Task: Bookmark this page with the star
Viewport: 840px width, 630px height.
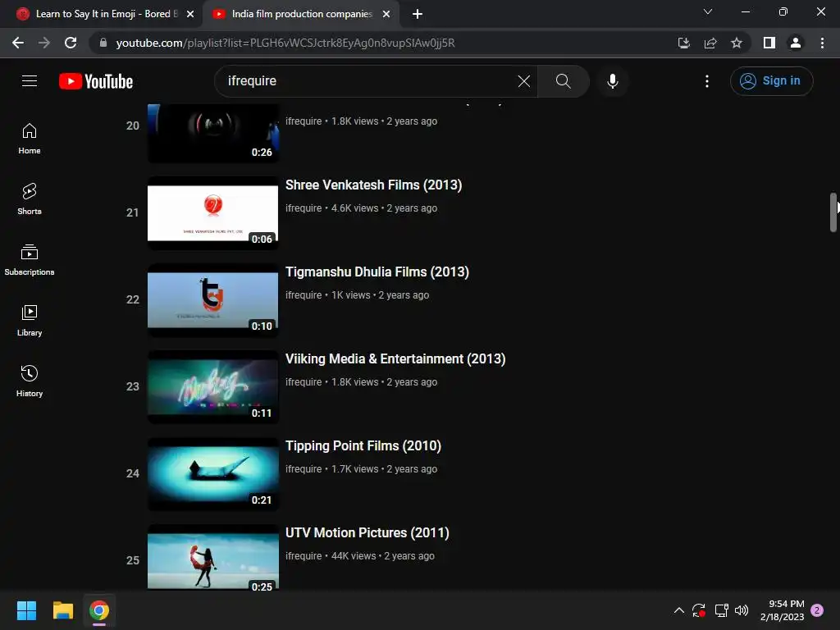Action: 737,43
